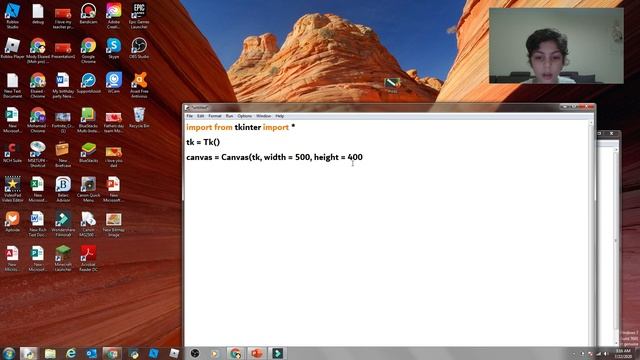The image size is (640, 360).
Task: Switch to Filmora in the taskbar
Action: point(277,353)
